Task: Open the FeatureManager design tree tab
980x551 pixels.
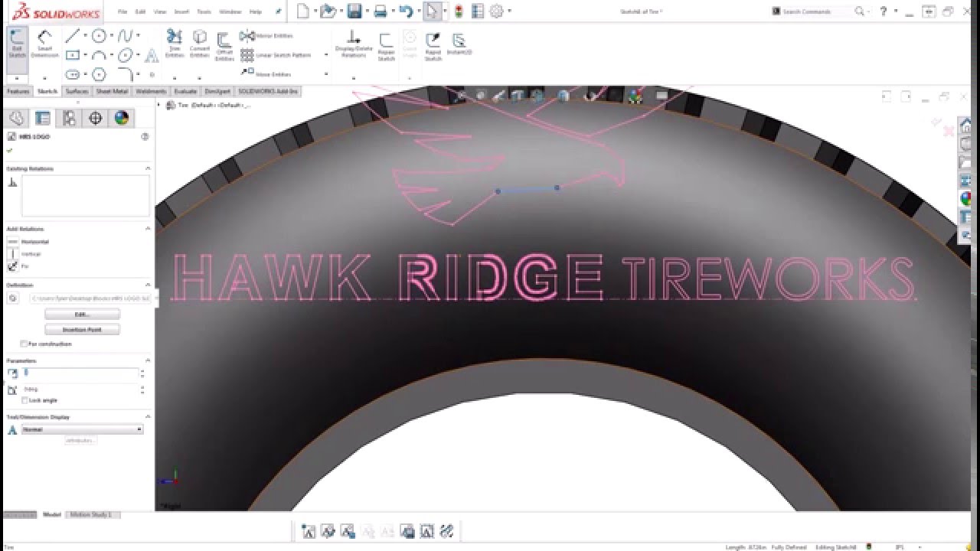Action: pos(17,118)
